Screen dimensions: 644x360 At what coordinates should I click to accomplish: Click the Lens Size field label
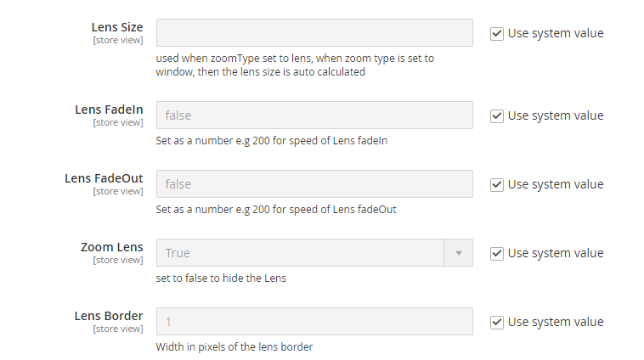(117, 27)
